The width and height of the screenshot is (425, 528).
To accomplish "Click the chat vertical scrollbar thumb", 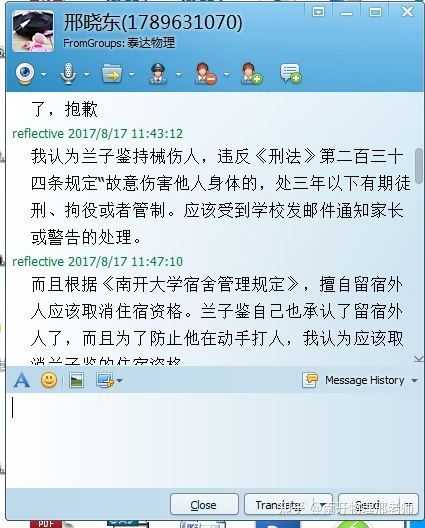I will [419, 166].
